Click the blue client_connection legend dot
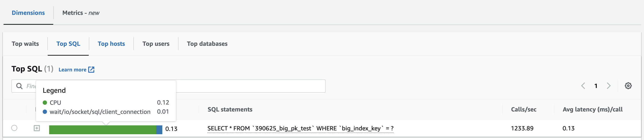This screenshot has width=644, height=140. tap(45, 112)
